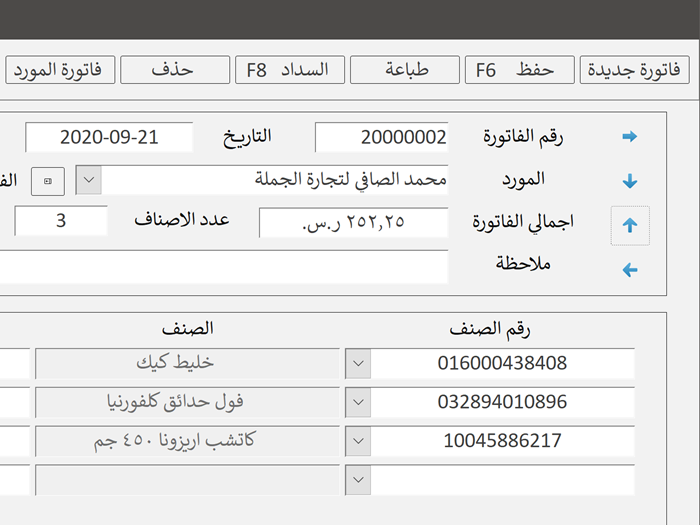Viewport: 700px width, 525px height.
Task: Select the date field 2020-09-21
Action: pyautogui.click(x=108, y=138)
